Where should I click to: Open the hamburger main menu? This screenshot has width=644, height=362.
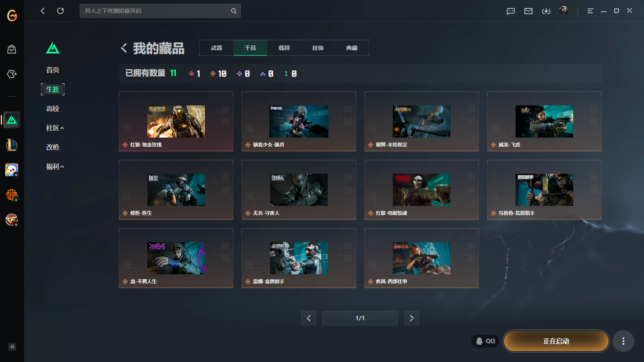pyautogui.click(x=590, y=11)
